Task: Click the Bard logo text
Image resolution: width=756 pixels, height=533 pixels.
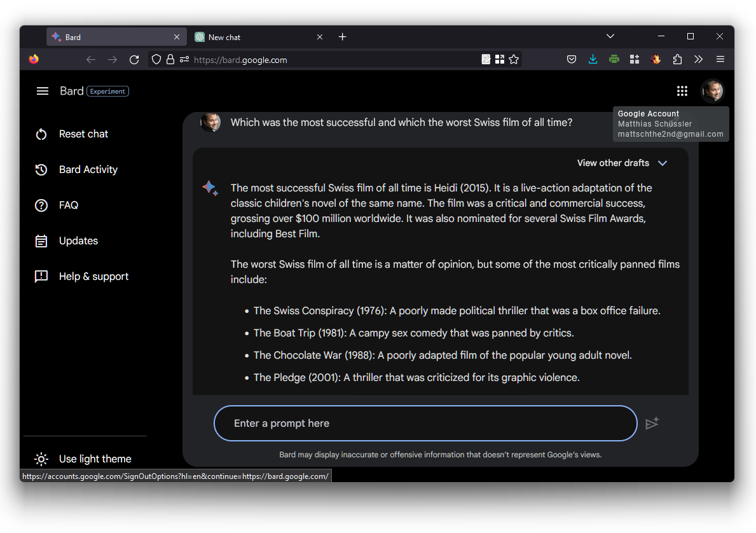Action: tap(71, 91)
